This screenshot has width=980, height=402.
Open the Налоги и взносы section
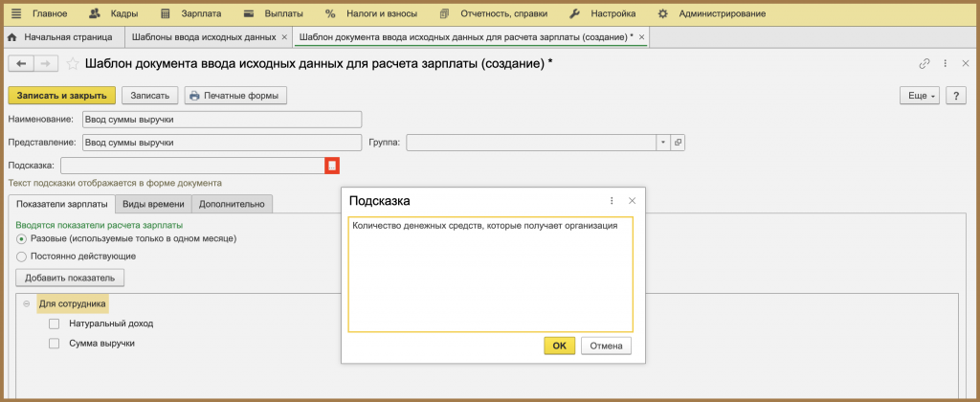click(371, 13)
